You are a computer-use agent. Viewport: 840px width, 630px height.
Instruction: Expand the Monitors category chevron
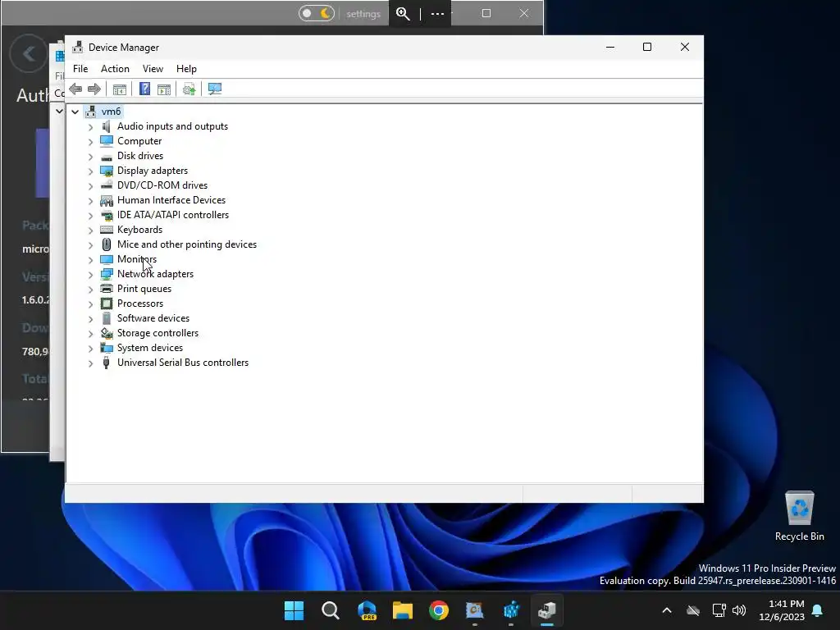(90, 260)
